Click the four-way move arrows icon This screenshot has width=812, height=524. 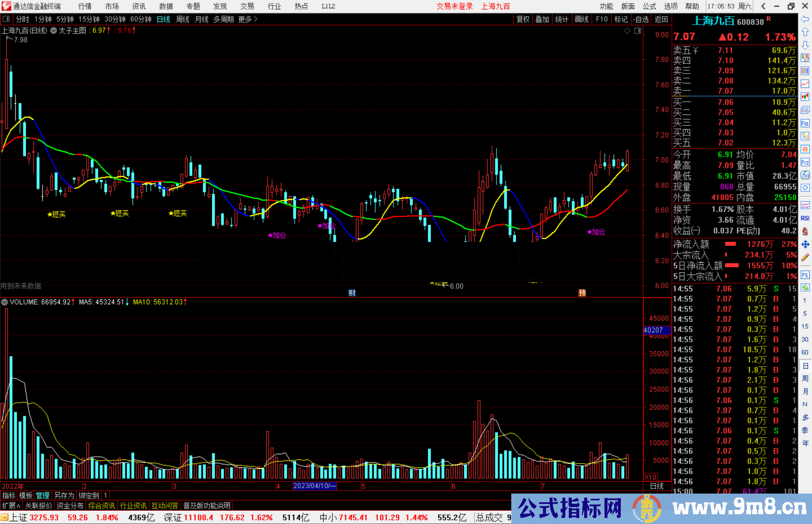[805, 245]
